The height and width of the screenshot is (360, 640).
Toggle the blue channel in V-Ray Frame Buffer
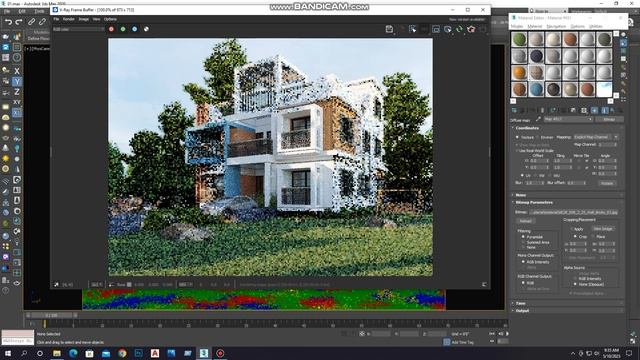[134, 29]
